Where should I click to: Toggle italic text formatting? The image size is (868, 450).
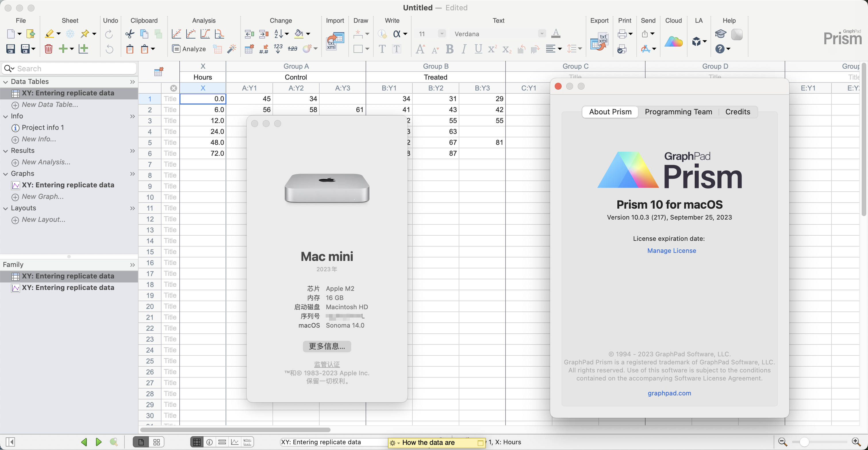point(464,49)
